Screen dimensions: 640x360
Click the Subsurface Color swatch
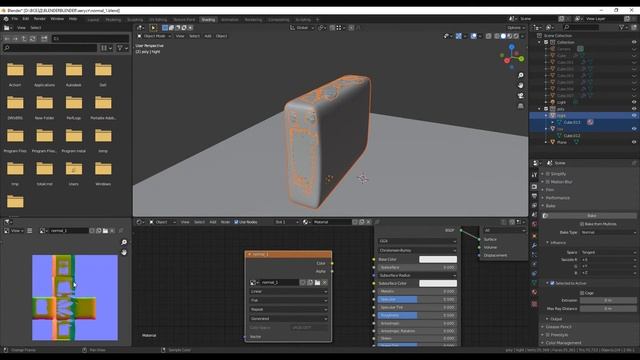click(x=438, y=283)
